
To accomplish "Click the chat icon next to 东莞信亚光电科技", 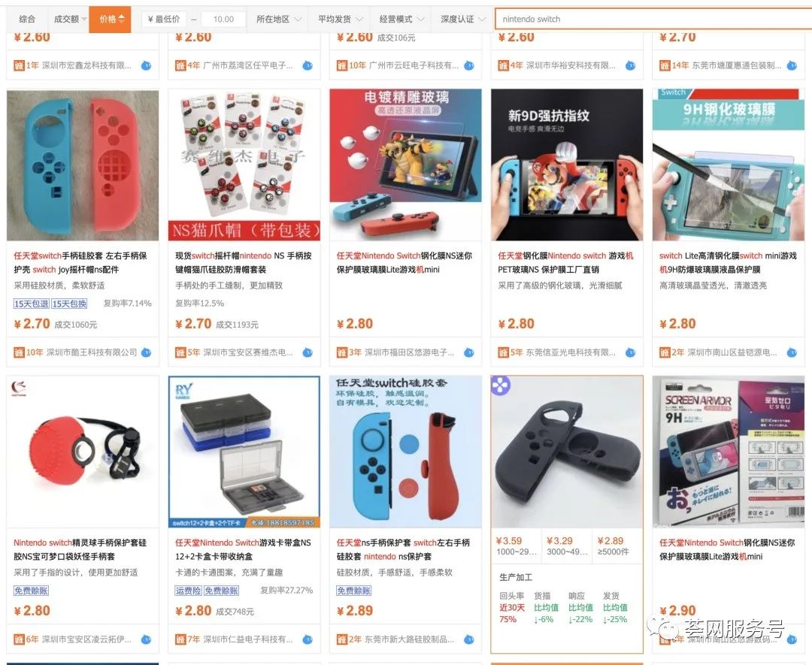I will point(630,352).
